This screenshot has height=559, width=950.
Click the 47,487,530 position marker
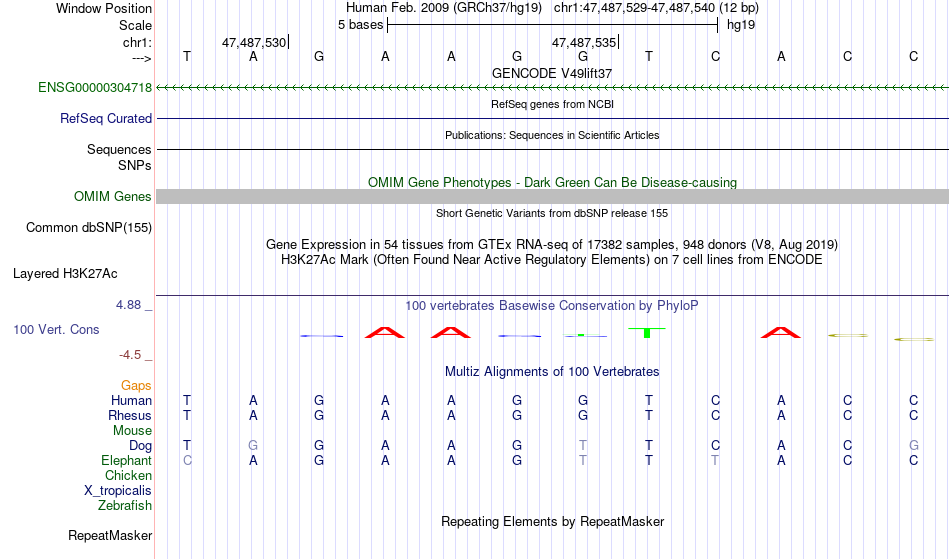[x=254, y=42]
